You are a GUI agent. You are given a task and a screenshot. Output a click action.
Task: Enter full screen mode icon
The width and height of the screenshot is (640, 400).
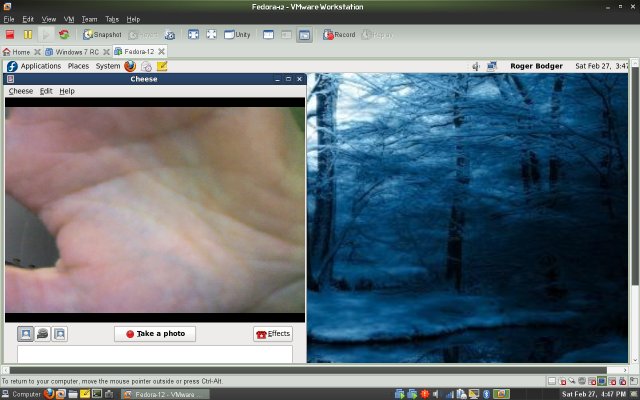pos(193,35)
